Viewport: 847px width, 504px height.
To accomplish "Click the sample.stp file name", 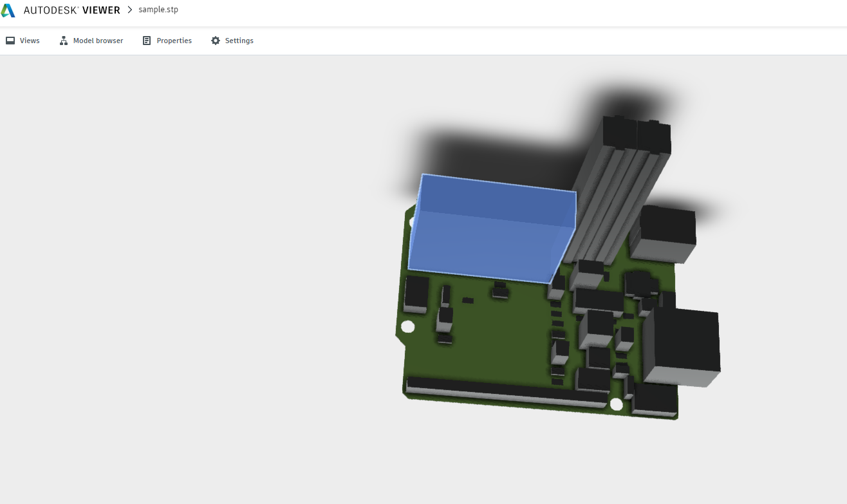I will pos(158,10).
